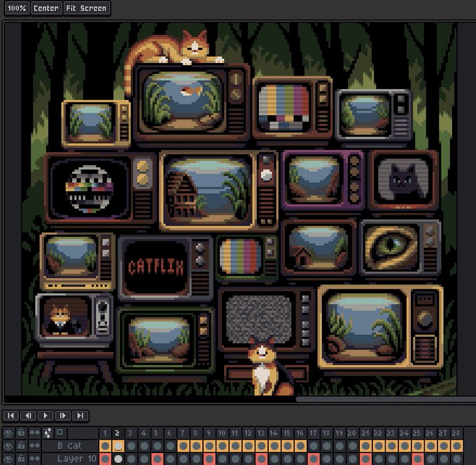
Task: Select Layer 10 cel at frame 5
Action: point(157,459)
